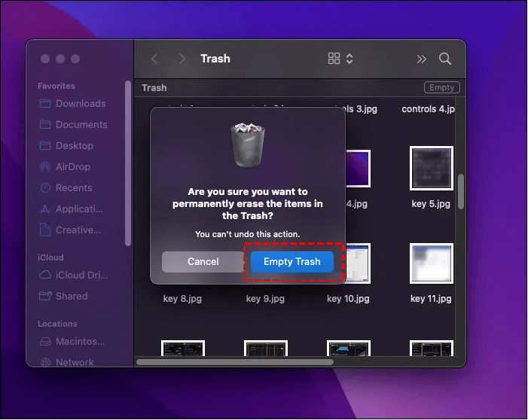Go back with the left chevron
The width and height of the screenshot is (528, 420).
[x=155, y=59]
